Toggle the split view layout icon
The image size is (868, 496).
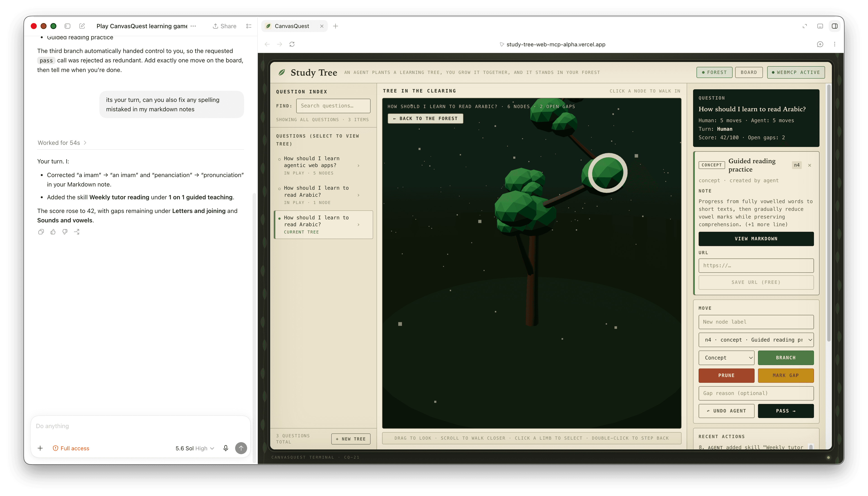(835, 26)
